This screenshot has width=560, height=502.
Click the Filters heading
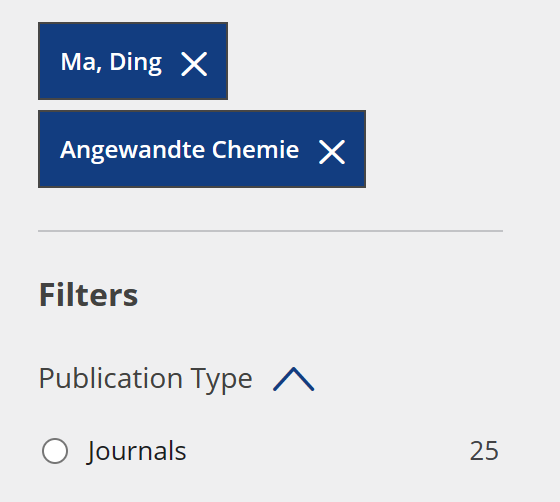click(x=88, y=295)
